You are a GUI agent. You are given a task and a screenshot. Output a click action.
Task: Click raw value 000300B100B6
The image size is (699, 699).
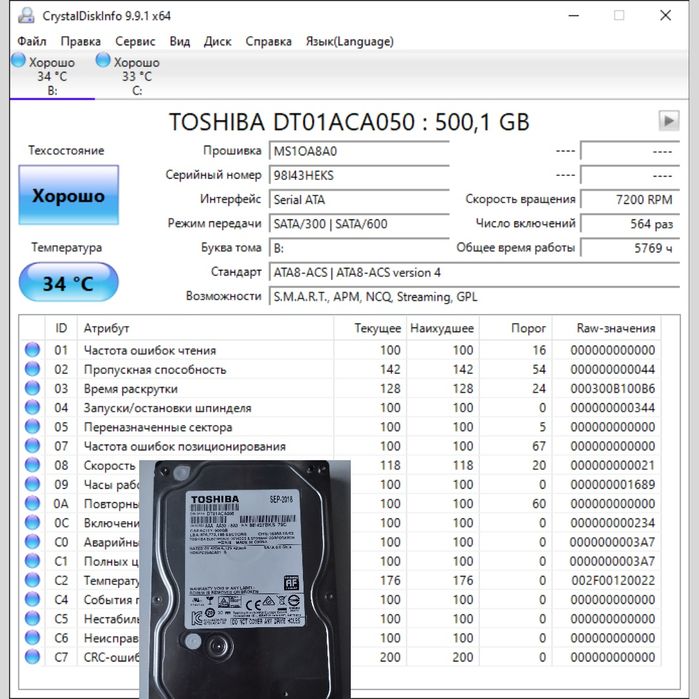click(x=613, y=389)
